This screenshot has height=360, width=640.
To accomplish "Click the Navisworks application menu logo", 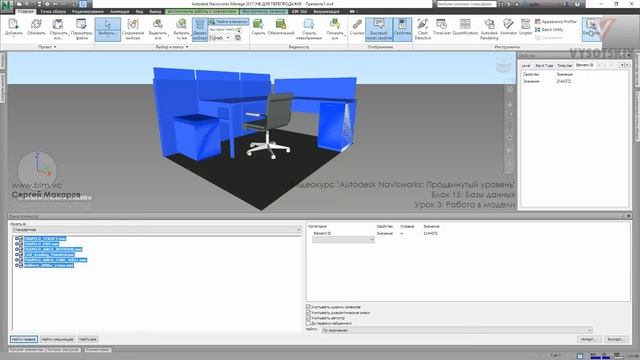I will click(7, 7).
